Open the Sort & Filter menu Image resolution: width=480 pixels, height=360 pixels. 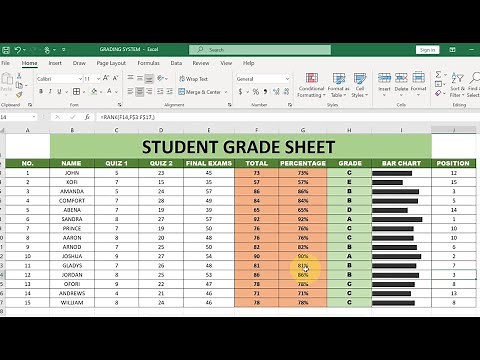(x=457, y=85)
